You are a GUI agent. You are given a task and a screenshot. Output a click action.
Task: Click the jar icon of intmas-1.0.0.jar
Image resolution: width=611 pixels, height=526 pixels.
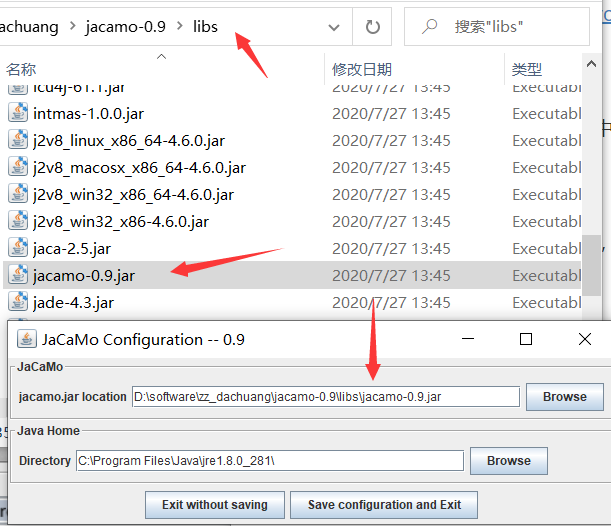pyautogui.click(x=18, y=113)
